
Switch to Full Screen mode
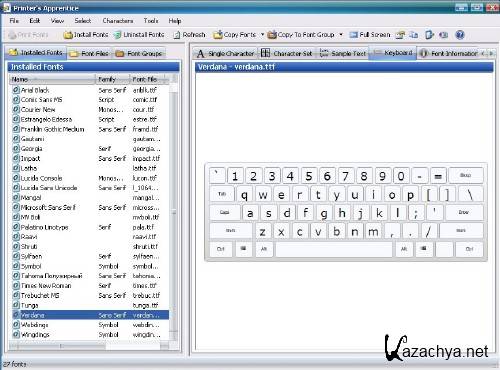click(x=370, y=35)
